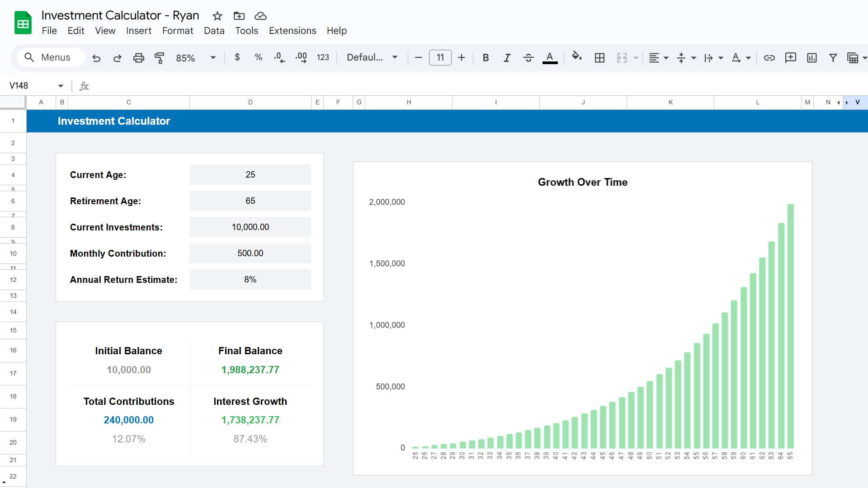This screenshot has height=488, width=868.
Task: Click the Print icon
Action: click(x=139, y=58)
